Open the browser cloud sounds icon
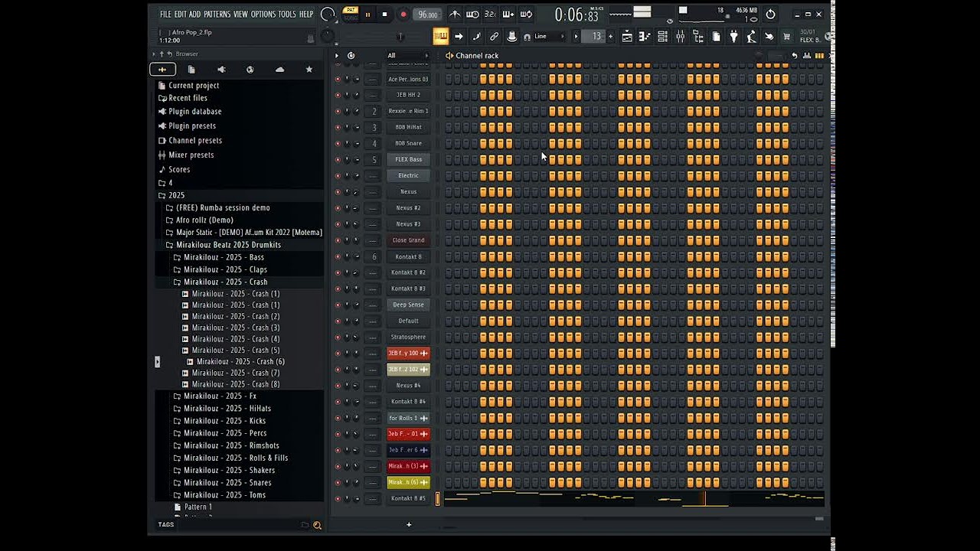Image resolution: width=980 pixels, height=551 pixels. 279,70
